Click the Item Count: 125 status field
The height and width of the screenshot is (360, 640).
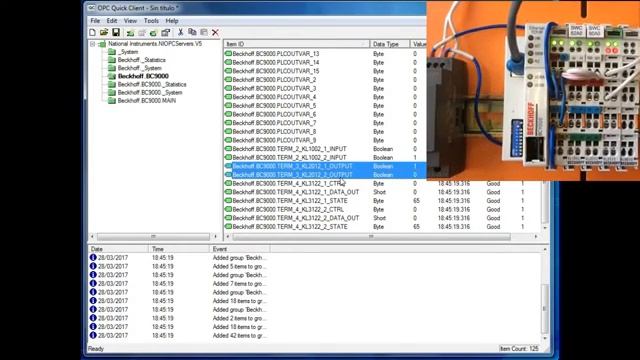519,349
